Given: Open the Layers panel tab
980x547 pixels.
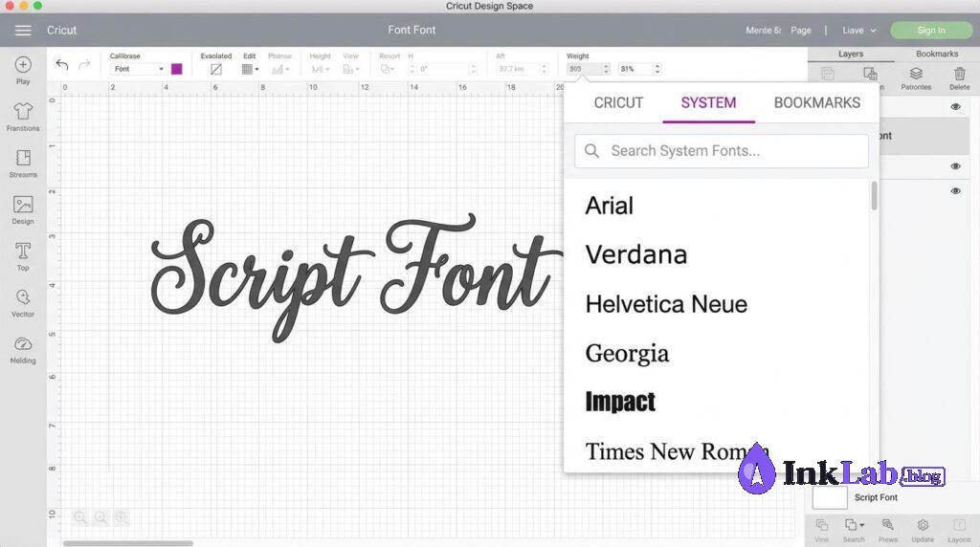Looking at the screenshot, I should (851, 54).
